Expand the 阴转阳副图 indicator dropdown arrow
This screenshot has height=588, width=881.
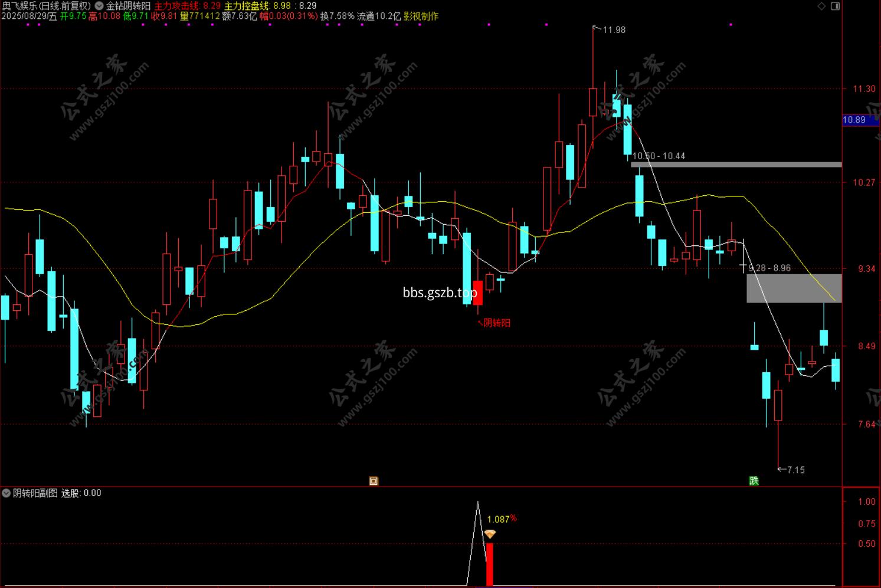(6, 493)
